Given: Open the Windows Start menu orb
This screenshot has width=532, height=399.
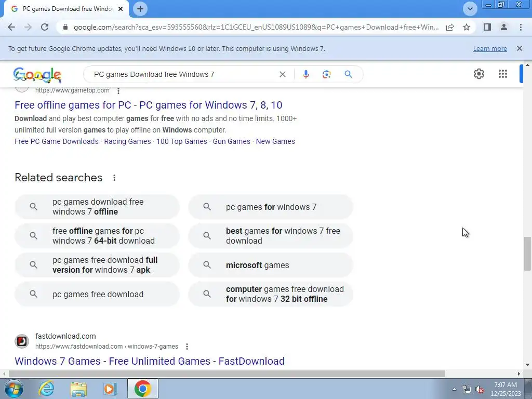Looking at the screenshot, I should (14, 389).
